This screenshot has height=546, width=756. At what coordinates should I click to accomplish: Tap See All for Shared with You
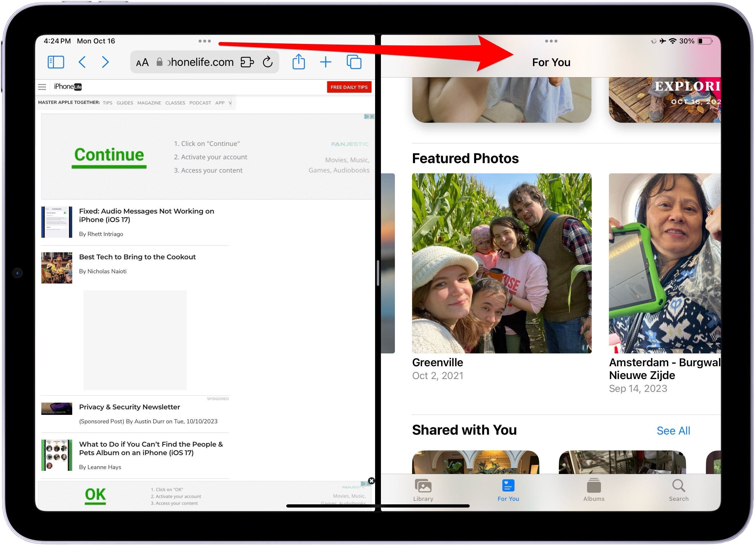click(674, 431)
